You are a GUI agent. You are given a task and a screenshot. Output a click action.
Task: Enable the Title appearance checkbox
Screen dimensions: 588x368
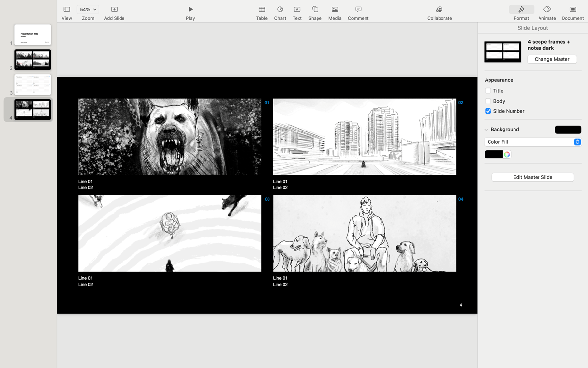pyautogui.click(x=488, y=90)
